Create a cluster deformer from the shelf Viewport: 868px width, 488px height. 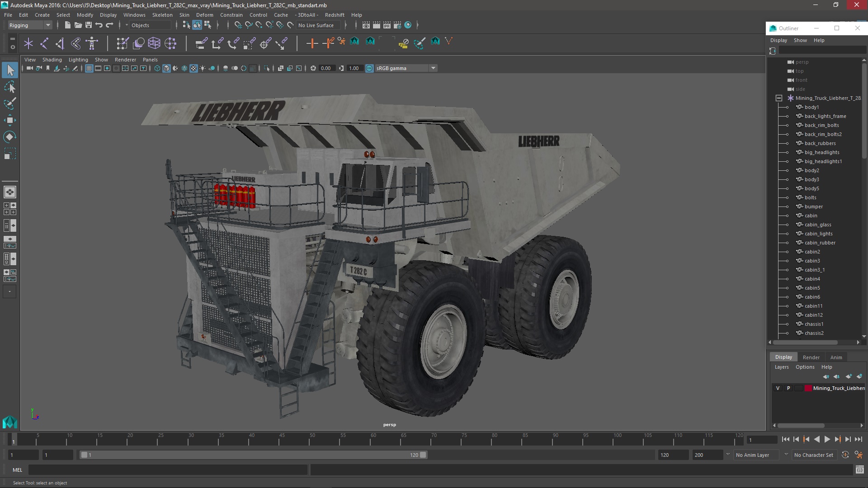[170, 43]
